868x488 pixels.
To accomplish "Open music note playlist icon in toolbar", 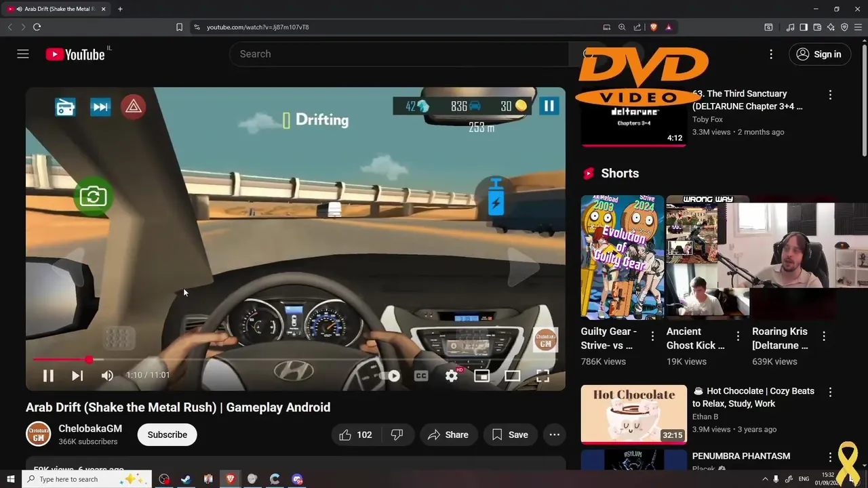I will [x=790, y=27].
